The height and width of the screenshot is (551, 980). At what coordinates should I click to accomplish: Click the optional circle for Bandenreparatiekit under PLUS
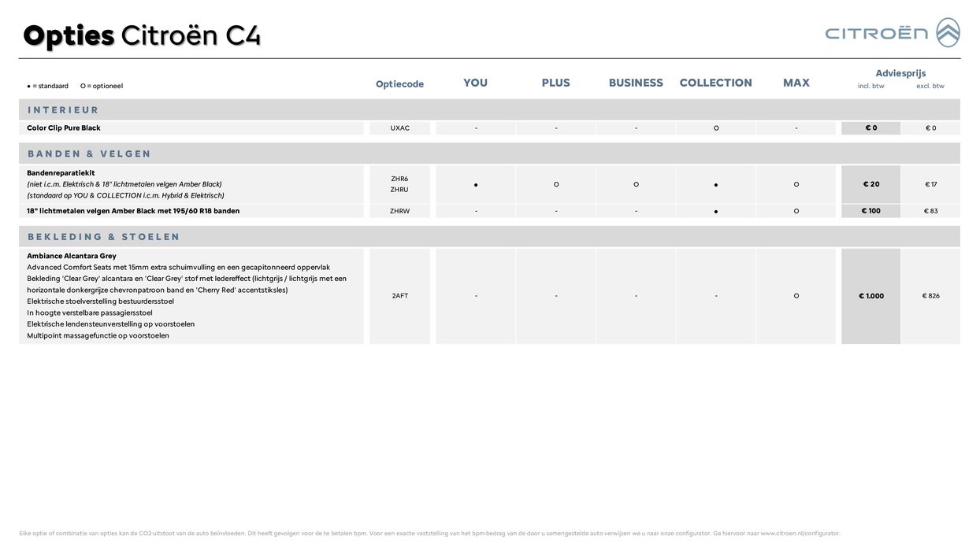[556, 184]
